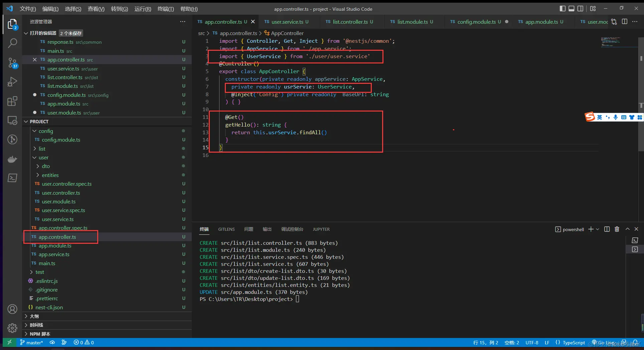Switch to the user.service.ts editor tab
The width and height of the screenshot is (644, 350).
tap(287, 22)
